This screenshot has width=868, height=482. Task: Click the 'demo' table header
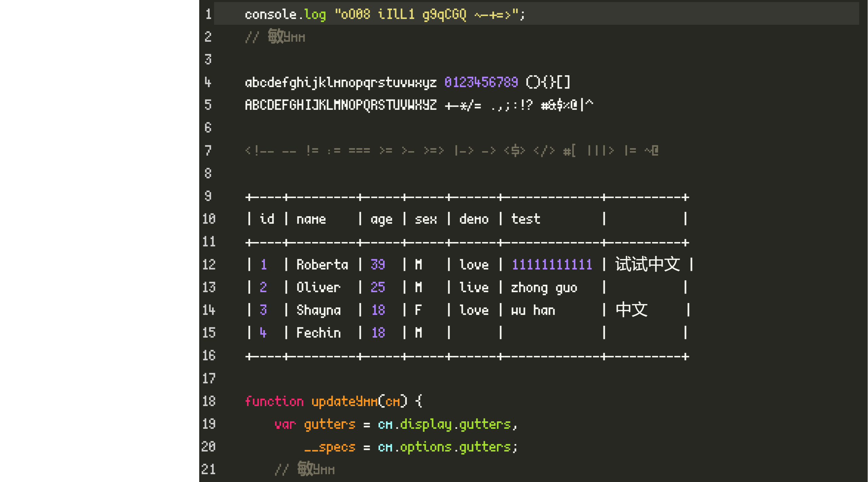474,219
